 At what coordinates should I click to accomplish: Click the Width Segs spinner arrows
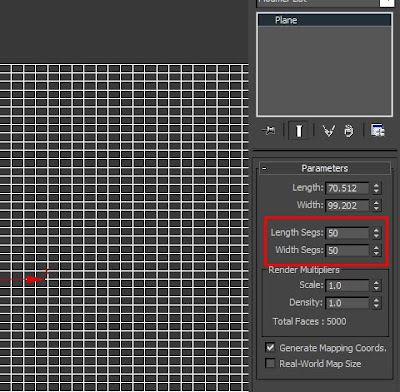(x=376, y=250)
